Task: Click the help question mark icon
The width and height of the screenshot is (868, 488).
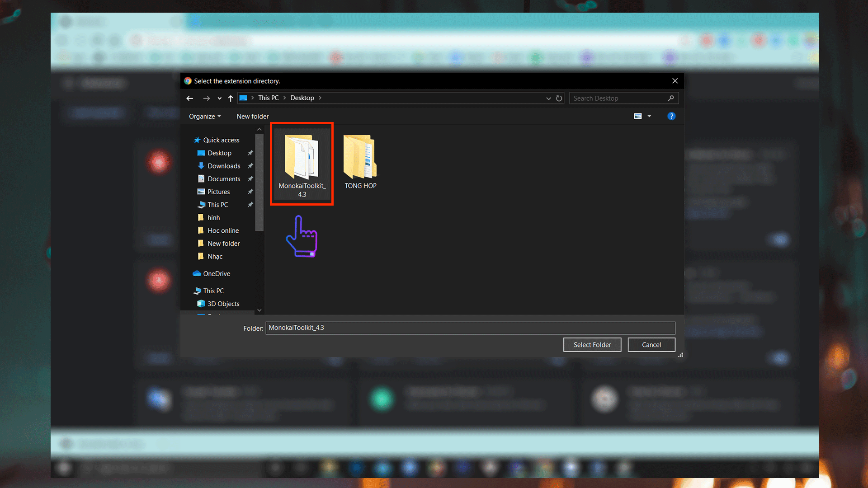Action: tap(672, 116)
